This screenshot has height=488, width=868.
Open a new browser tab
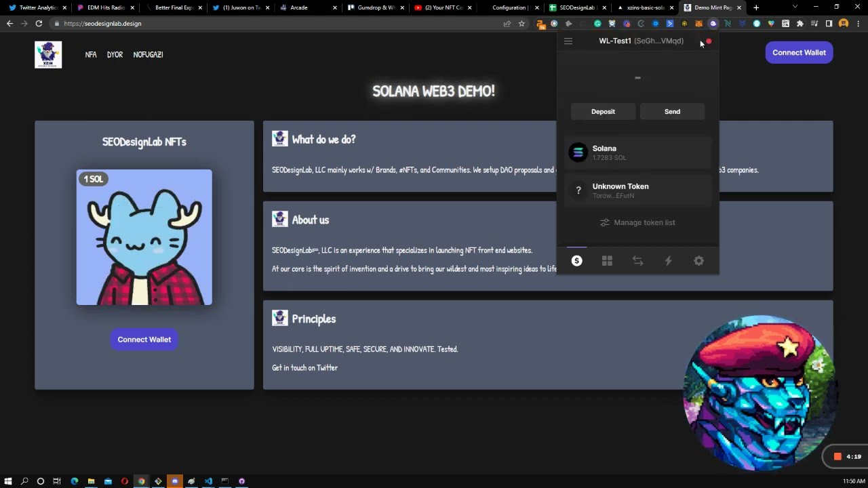tap(756, 7)
